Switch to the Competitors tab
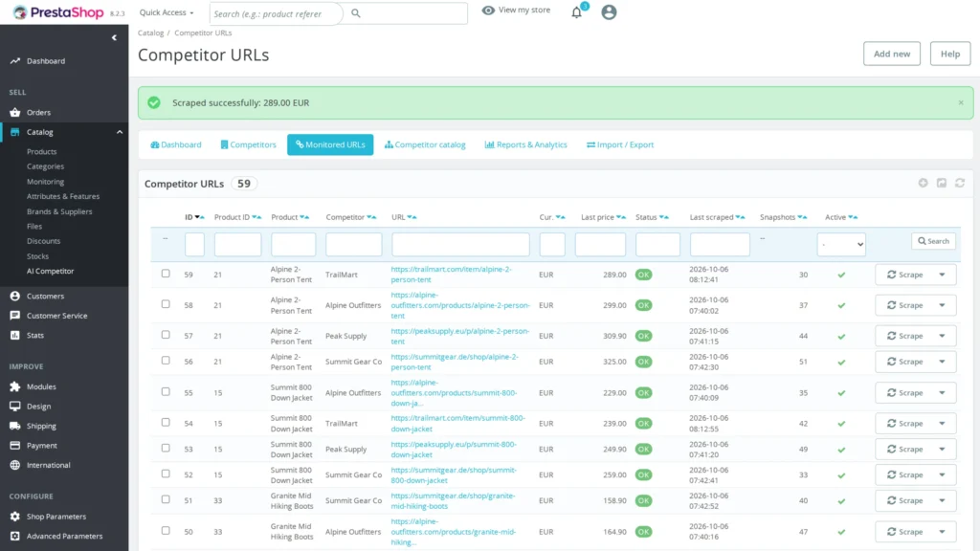The image size is (980, 551). (x=248, y=144)
